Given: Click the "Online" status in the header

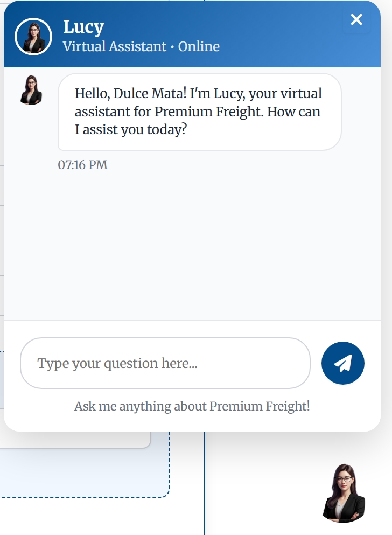Looking at the screenshot, I should [x=199, y=47].
